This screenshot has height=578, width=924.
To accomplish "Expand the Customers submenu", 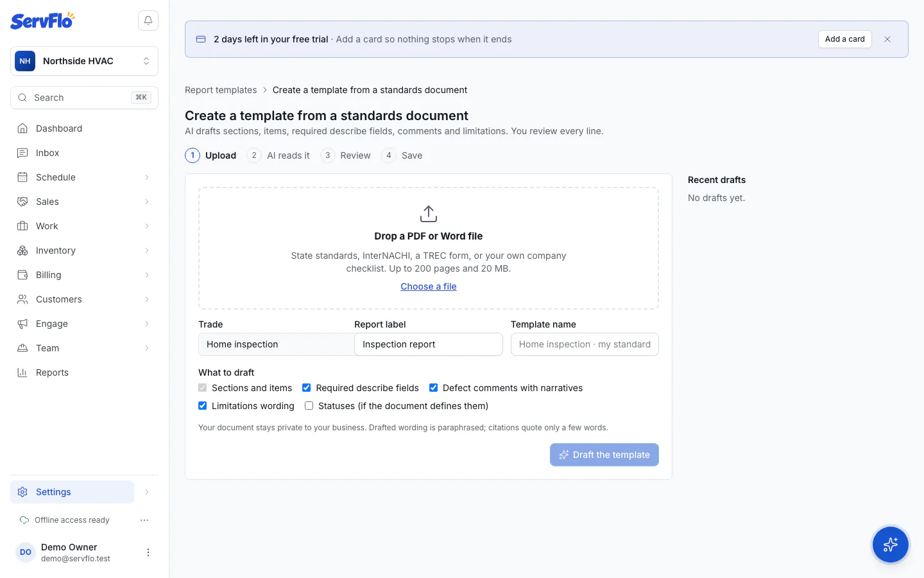I will [147, 299].
